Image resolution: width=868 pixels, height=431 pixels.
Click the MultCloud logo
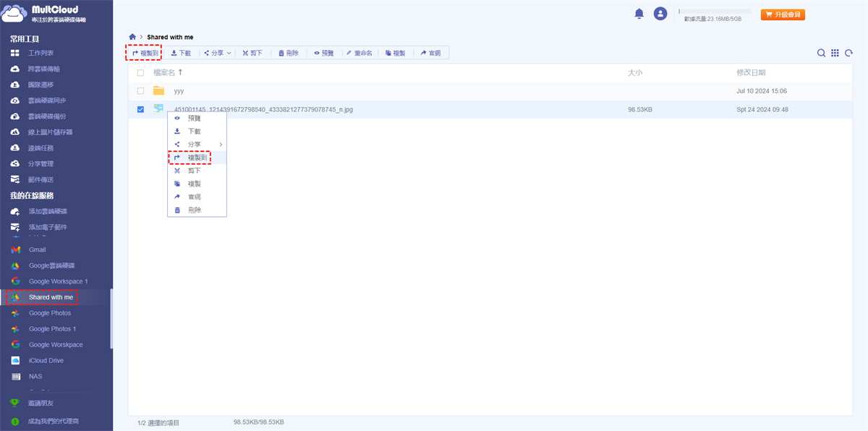43,14
